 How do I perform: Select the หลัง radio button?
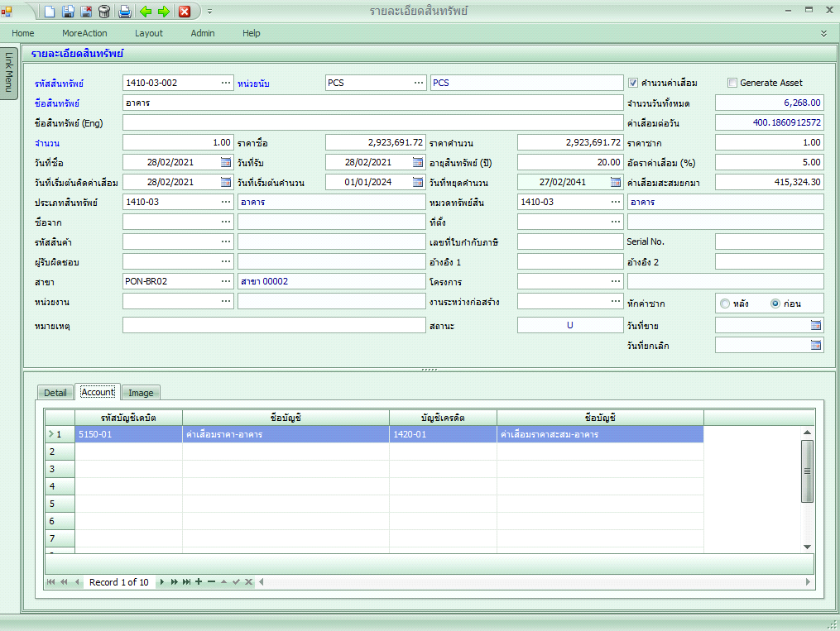pos(725,304)
